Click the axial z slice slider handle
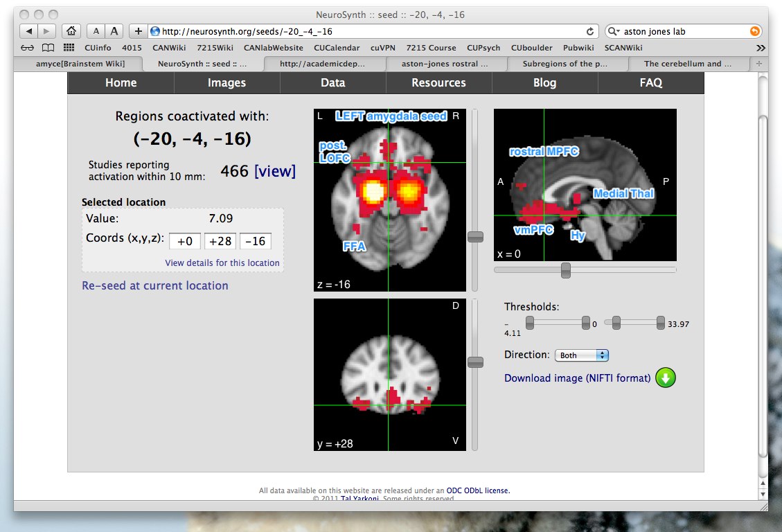 pyautogui.click(x=475, y=237)
